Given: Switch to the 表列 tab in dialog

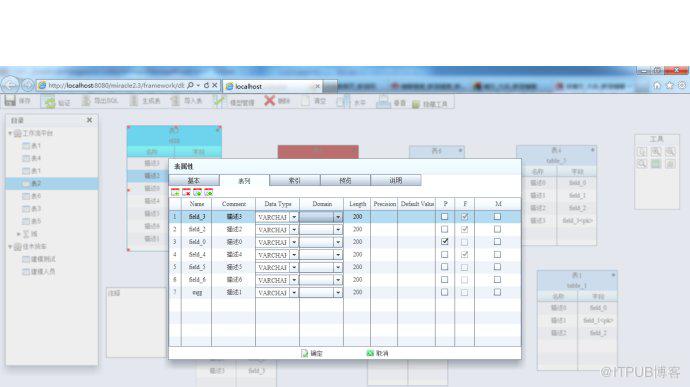Looking at the screenshot, I should 244,181.
